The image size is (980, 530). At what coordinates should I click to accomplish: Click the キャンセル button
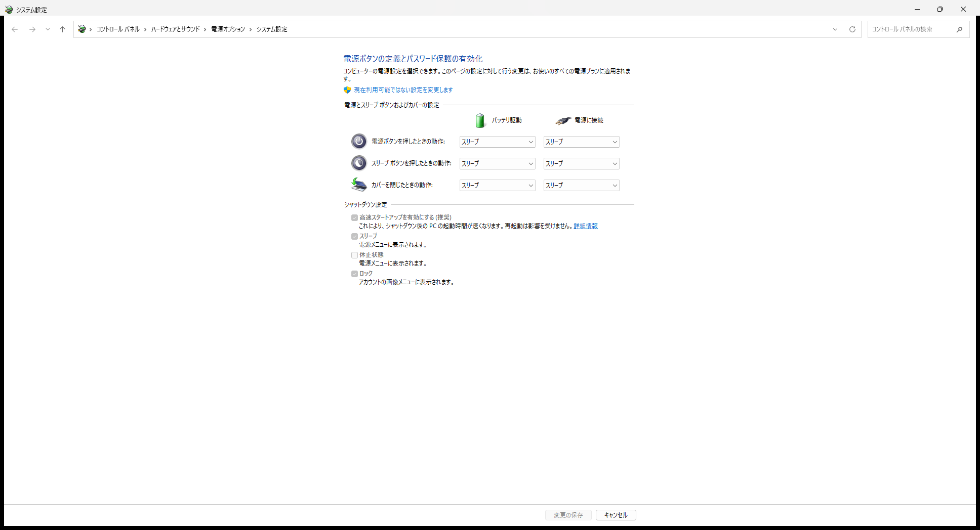point(616,515)
